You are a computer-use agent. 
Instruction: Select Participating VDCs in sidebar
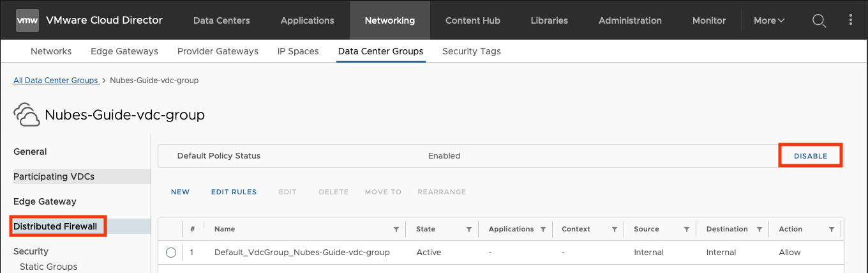(54, 176)
